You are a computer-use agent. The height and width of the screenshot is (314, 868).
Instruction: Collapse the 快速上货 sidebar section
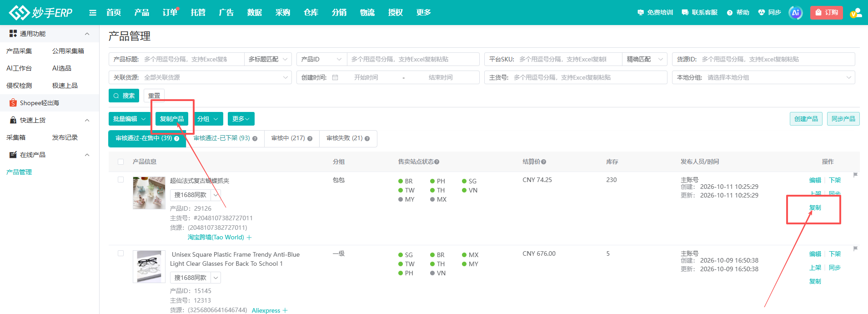87,120
